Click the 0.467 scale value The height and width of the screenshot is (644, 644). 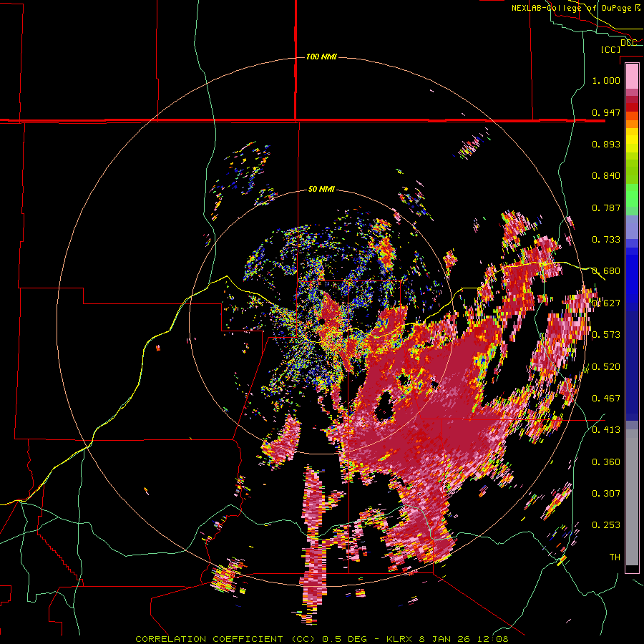click(606, 399)
